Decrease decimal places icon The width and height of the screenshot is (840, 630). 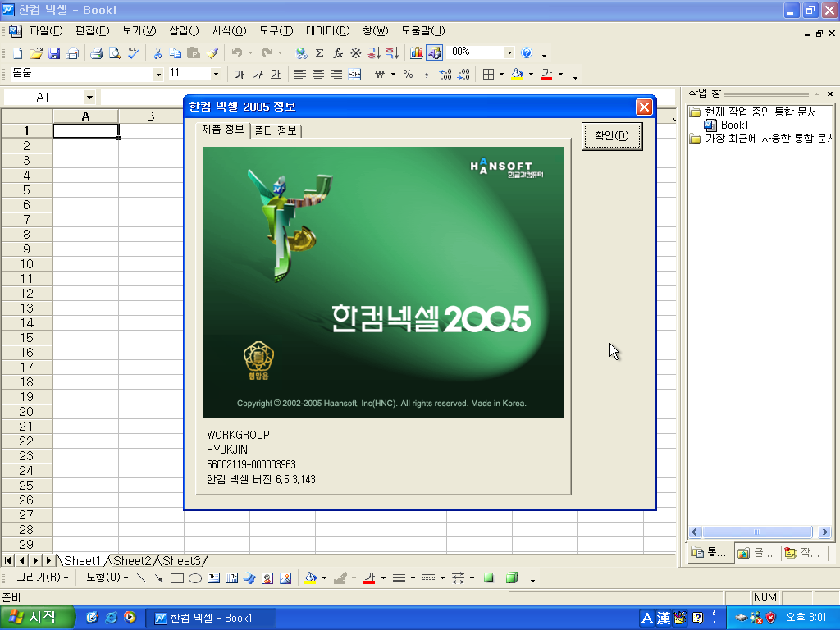pos(463,75)
